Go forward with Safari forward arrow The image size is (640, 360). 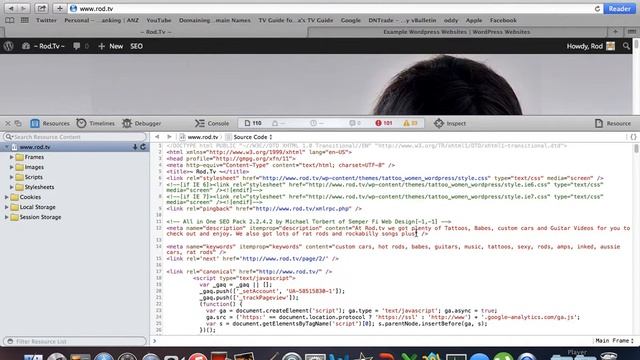[x=23, y=8]
